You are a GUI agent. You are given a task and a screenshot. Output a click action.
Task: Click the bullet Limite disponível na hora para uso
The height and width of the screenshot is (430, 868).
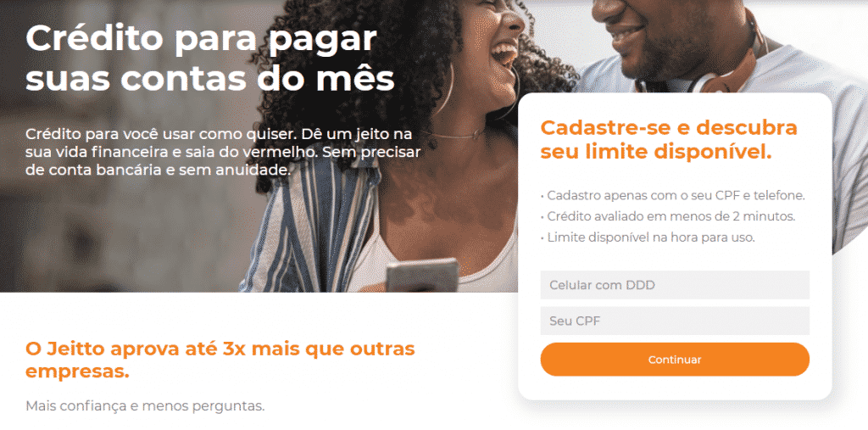[x=648, y=237]
